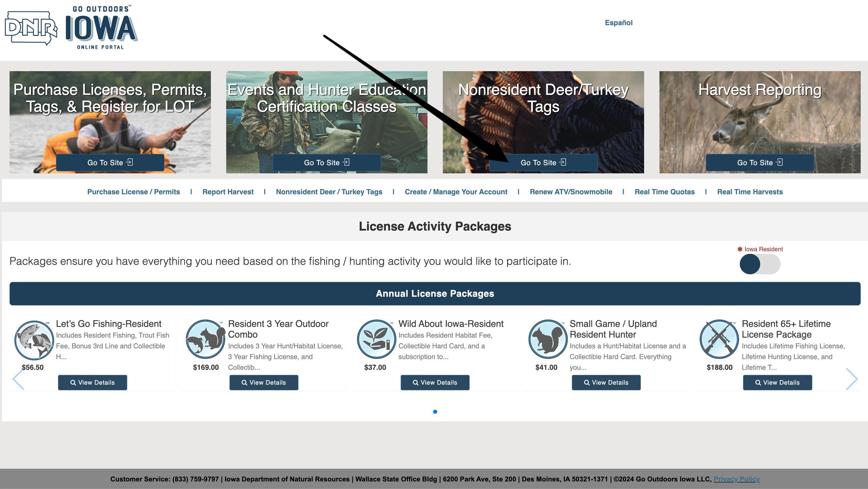868x489 pixels.
Task: Open the Real Time Quotas menu link
Action: 664,191
